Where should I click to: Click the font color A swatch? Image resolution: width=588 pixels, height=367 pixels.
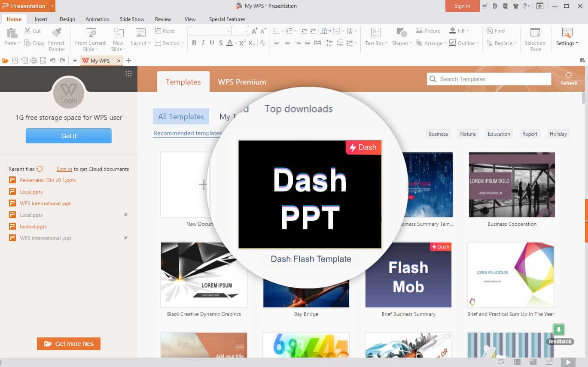pyautogui.click(x=229, y=43)
